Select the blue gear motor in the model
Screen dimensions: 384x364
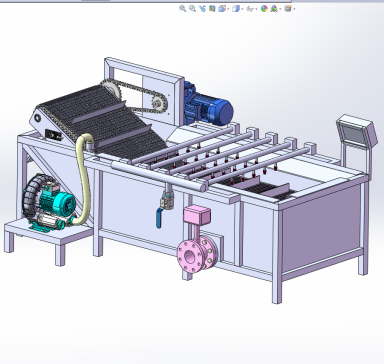207,105
